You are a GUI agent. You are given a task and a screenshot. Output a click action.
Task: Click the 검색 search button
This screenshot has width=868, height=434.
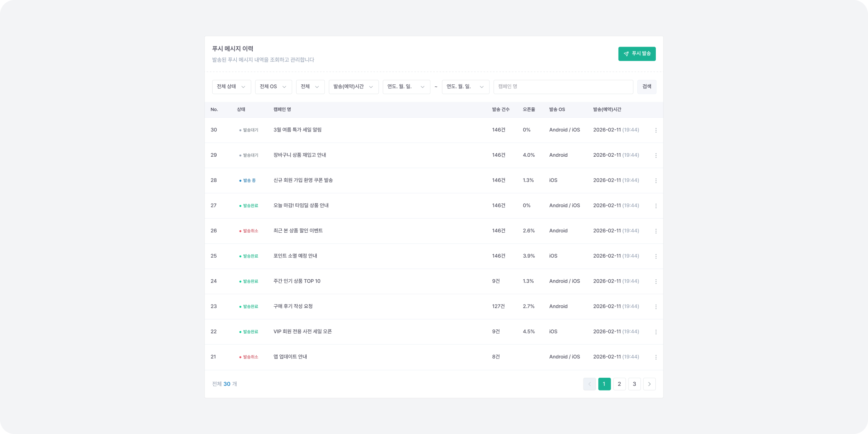[x=647, y=87]
